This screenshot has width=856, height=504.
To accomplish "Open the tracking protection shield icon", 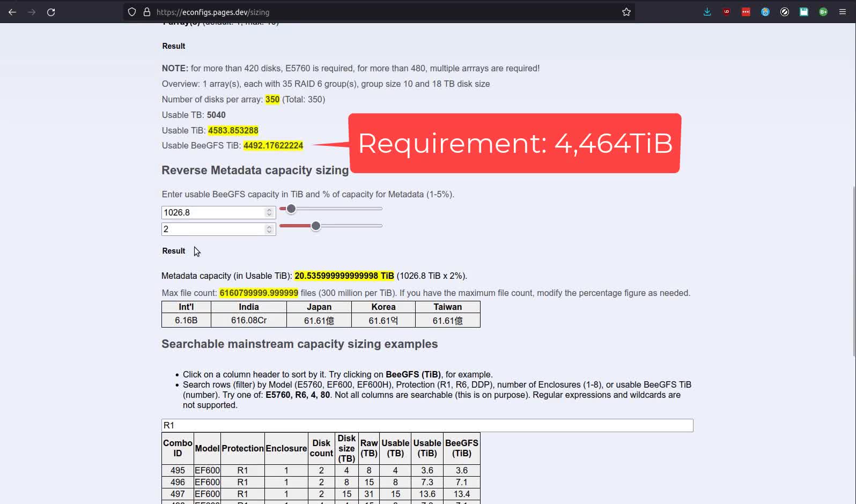I will click(x=132, y=12).
